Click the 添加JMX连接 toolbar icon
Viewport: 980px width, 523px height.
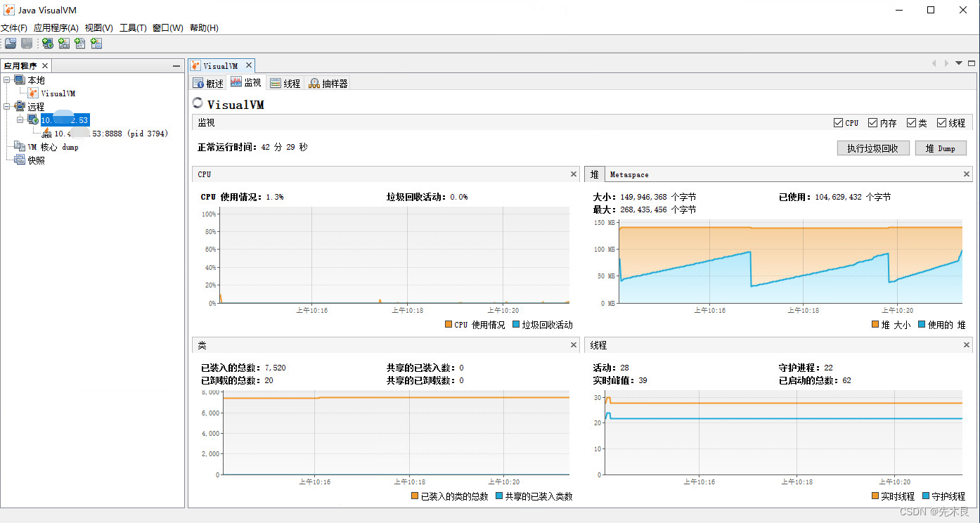tap(63, 43)
